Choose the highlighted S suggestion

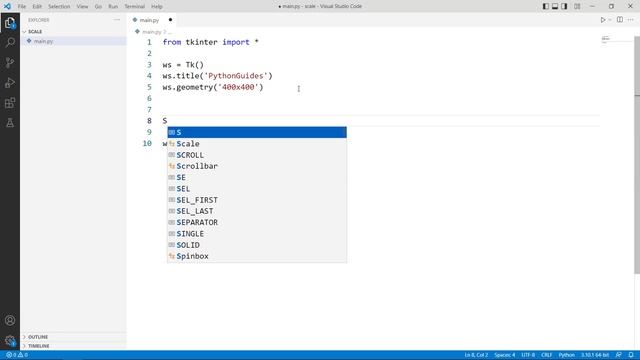(257, 132)
